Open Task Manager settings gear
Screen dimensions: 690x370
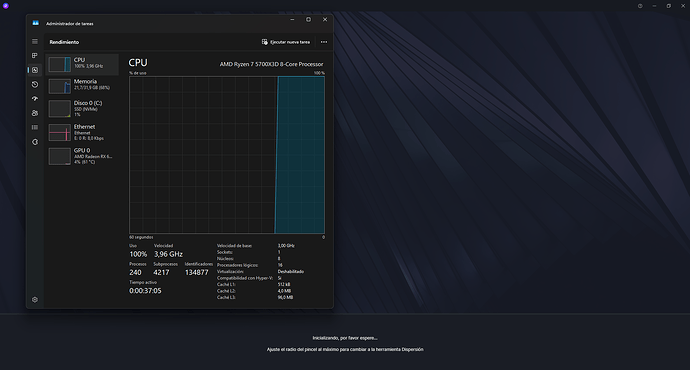pos(35,300)
